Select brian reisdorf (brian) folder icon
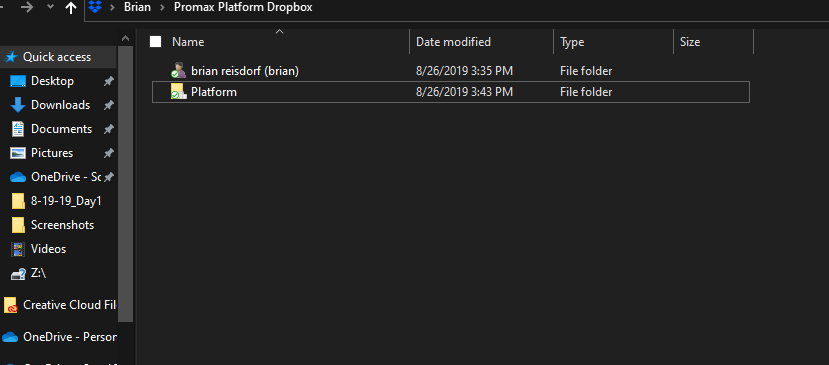The width and height of the screenshot is (829, 365). tap(179, 70)
